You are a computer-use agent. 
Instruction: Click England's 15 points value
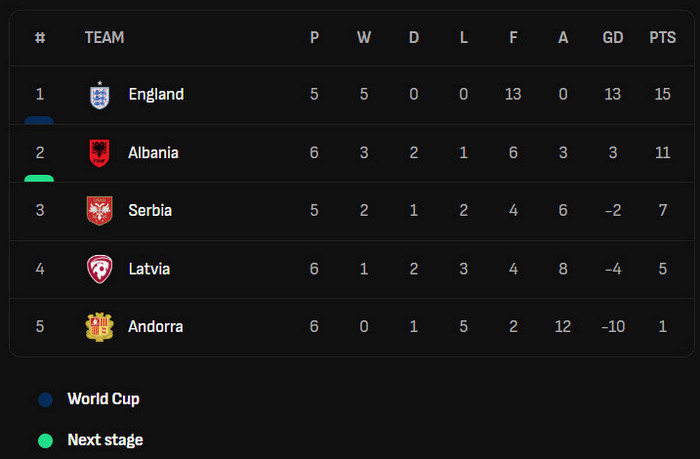click(662, 95)
